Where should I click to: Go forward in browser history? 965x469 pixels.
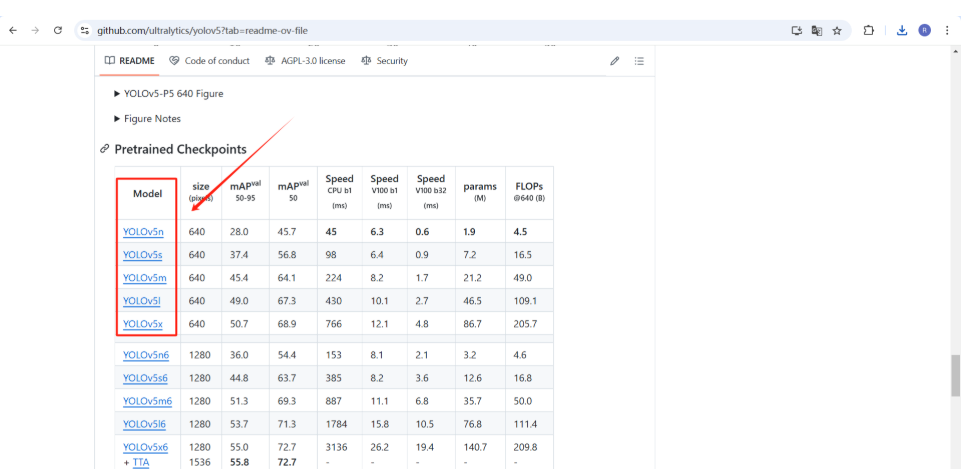coord(35,30)
